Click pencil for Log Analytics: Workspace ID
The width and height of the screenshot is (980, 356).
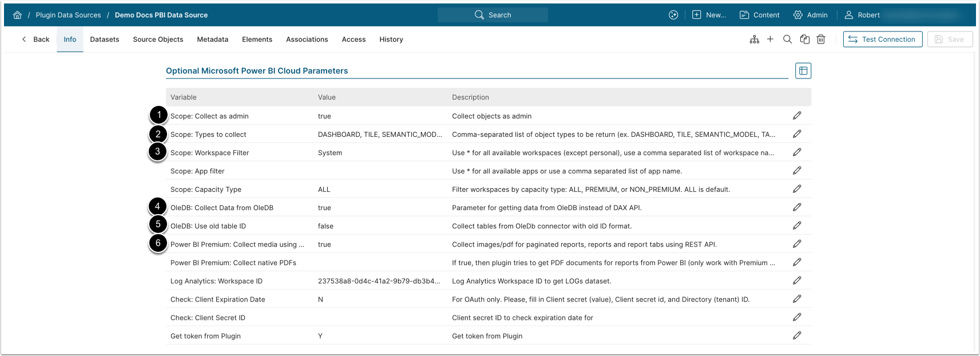click(796, 280)
